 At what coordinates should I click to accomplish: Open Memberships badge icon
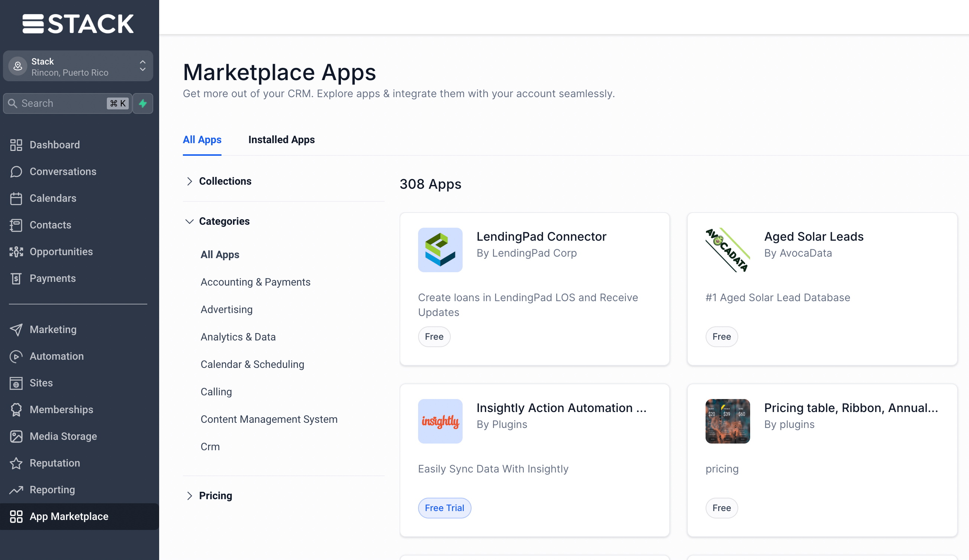16,410
